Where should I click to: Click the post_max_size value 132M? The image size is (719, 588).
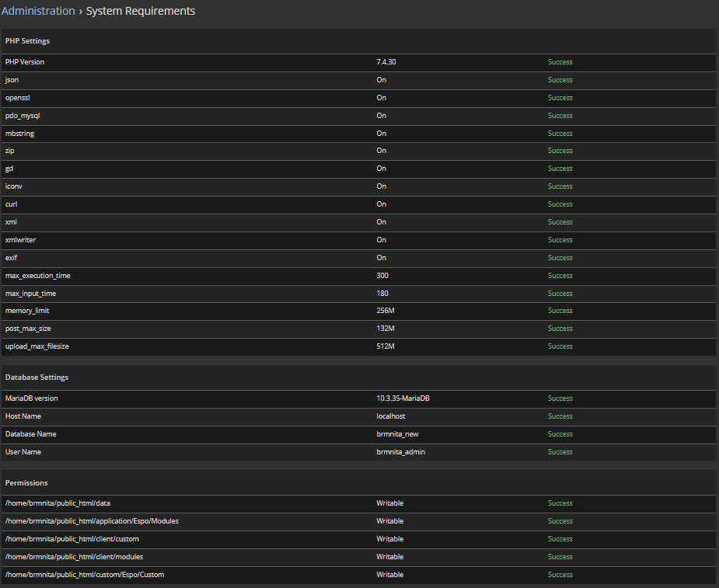coord(386,329)
